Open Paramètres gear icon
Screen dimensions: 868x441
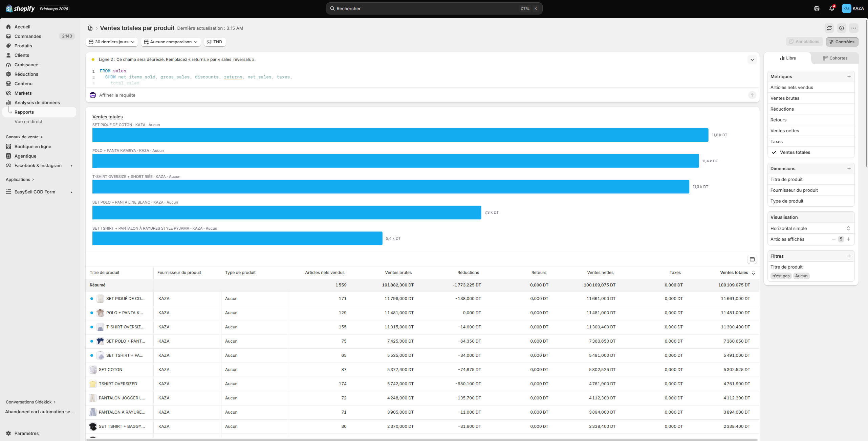click(x=8, y=433)
